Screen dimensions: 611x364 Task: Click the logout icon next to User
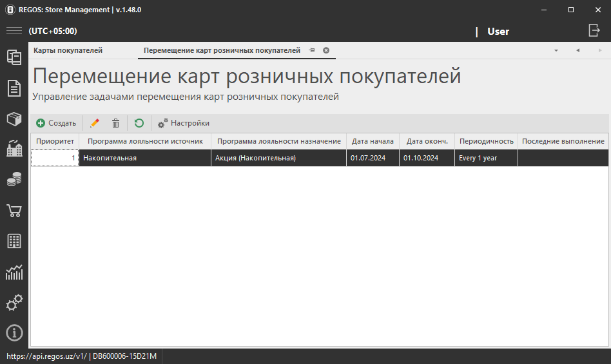594,30
